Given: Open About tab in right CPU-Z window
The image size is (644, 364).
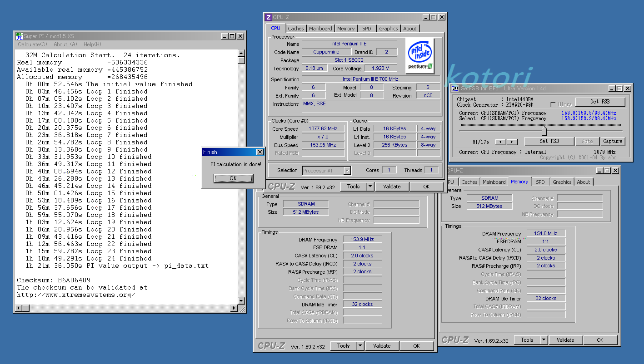Looking at the screenshot, I should point(584,182).
